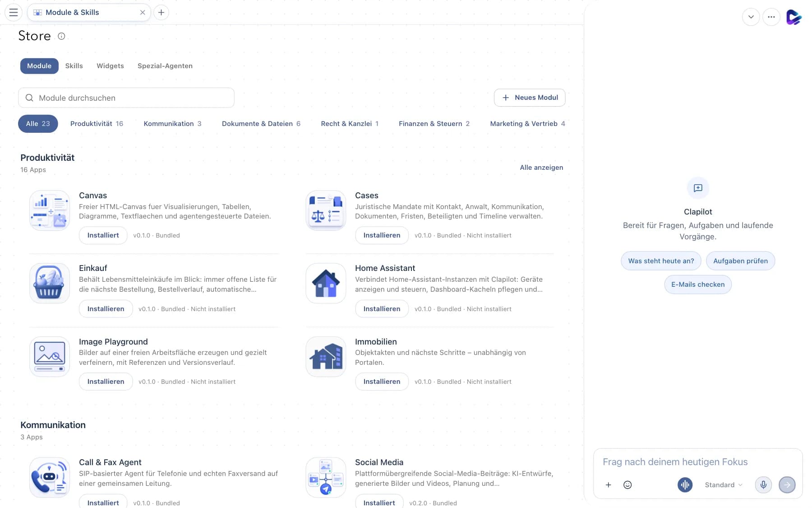Activate the voice waveform button
812x508 pixels.
coord(685,485)
